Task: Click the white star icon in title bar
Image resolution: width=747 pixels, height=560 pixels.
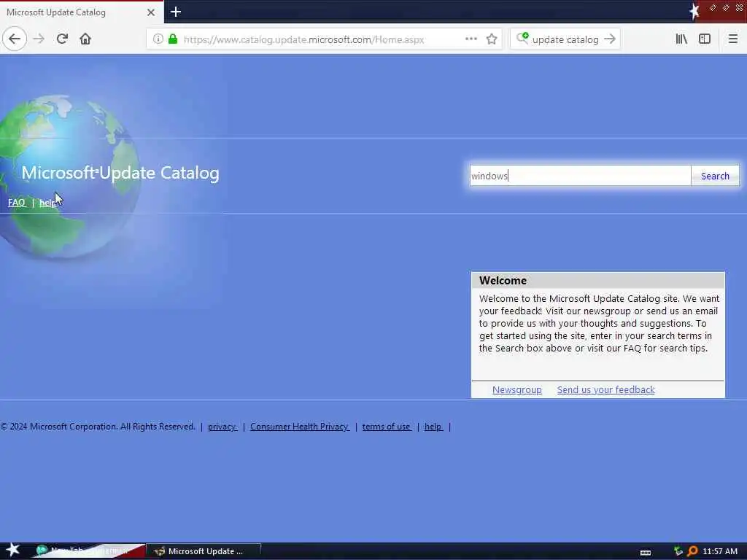Action: [694, 12]
